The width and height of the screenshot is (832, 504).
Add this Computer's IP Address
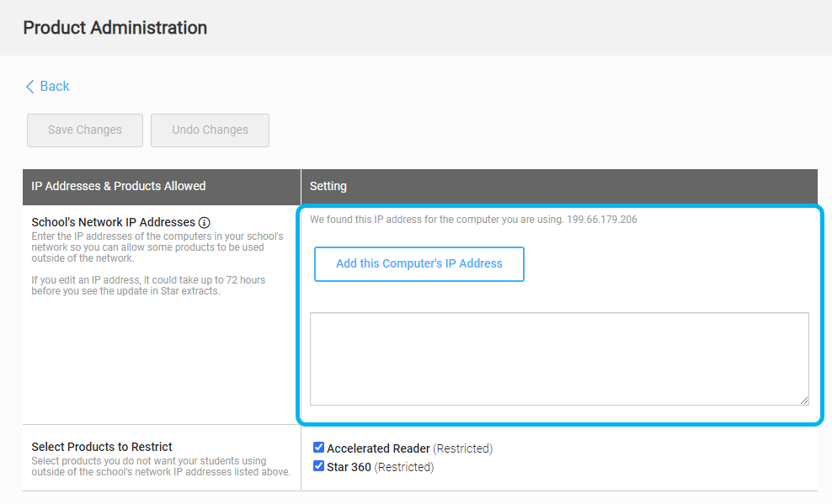point(419,264)
